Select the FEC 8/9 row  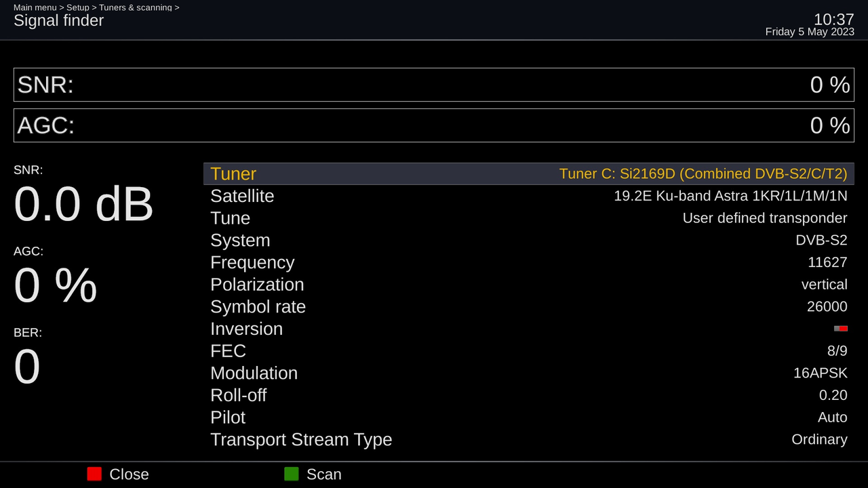coord(528,351)
